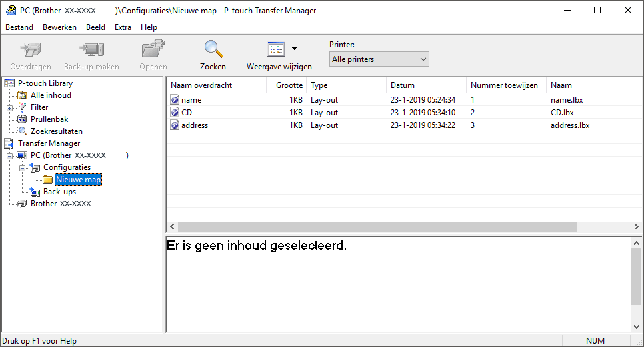
Task: Open the Bestand menu
Action: [19, 27]
